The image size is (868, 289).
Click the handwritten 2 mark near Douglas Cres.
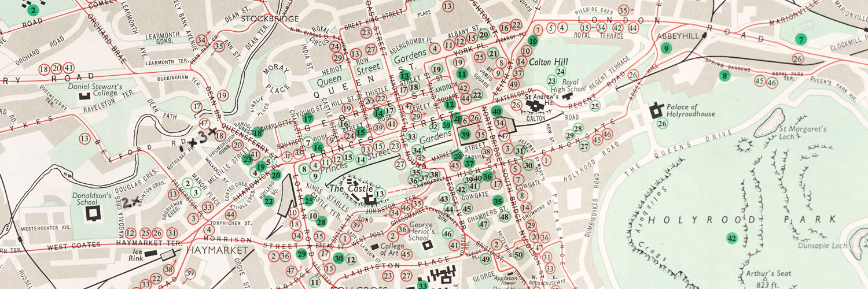pyautogui.click(x=126, y=202)
